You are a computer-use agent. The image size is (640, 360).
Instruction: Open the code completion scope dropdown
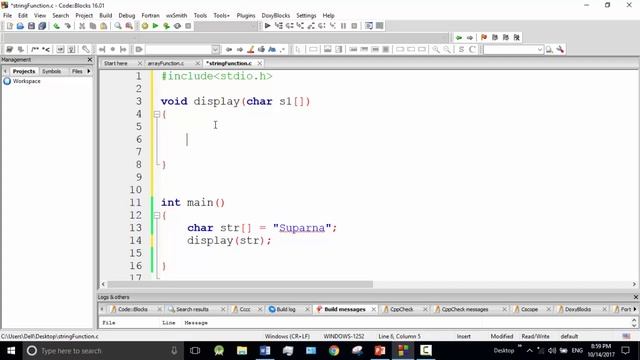(215, 49)
